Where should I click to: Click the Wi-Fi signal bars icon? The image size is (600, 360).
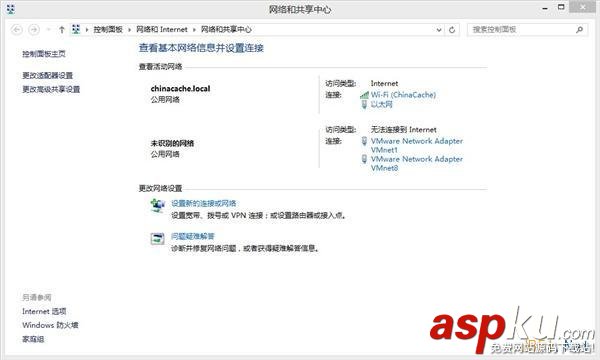(364, 94)
